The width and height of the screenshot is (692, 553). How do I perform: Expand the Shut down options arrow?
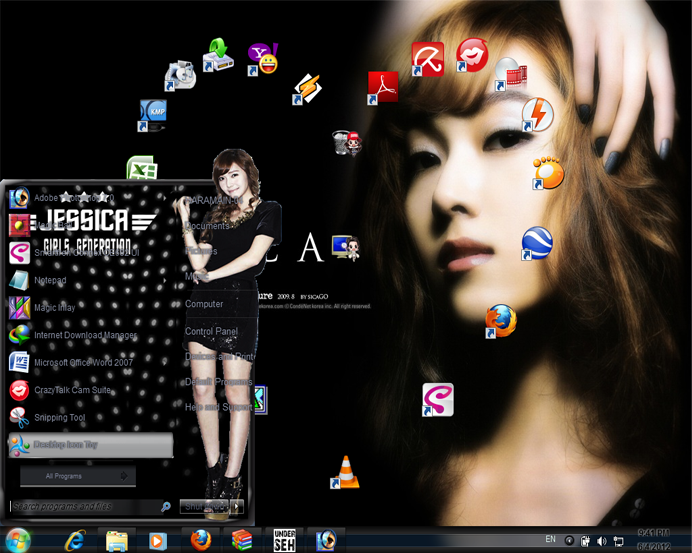click(237, 506)
